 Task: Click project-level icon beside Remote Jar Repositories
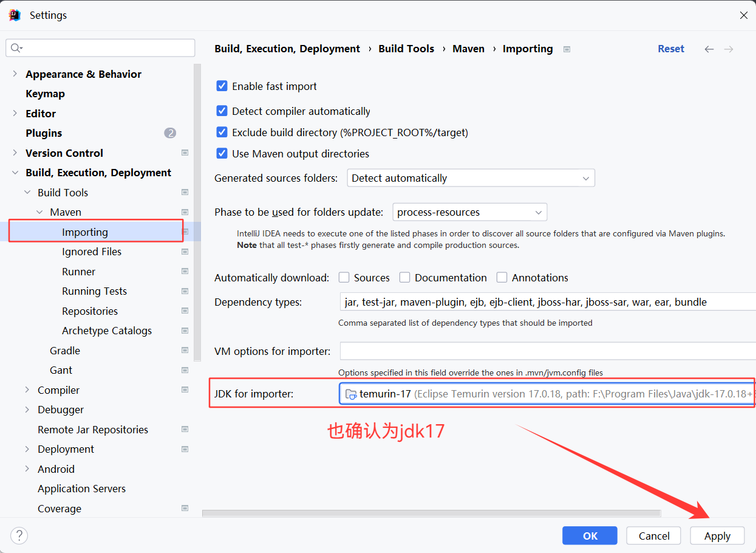coord(185,430)
